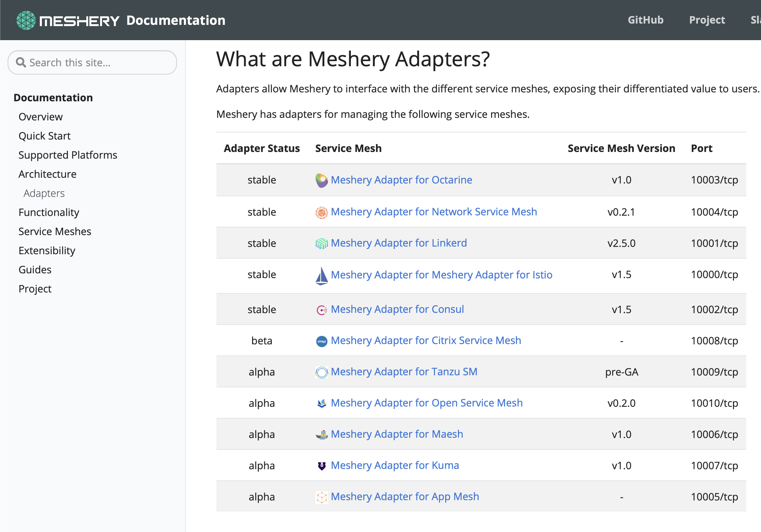
Task: Click the What are Meshery Adapters heading
Action: pyautogui.click(x=353, y=59)
